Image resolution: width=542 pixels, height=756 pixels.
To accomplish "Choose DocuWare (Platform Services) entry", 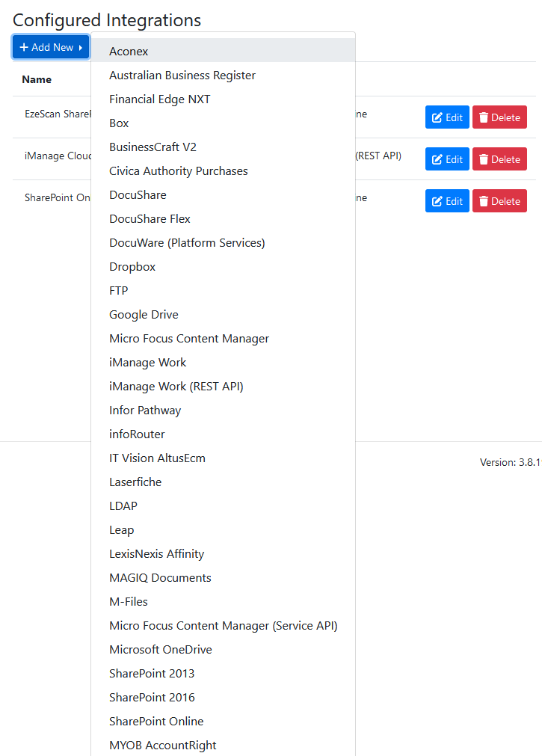I will coord(187,243).
